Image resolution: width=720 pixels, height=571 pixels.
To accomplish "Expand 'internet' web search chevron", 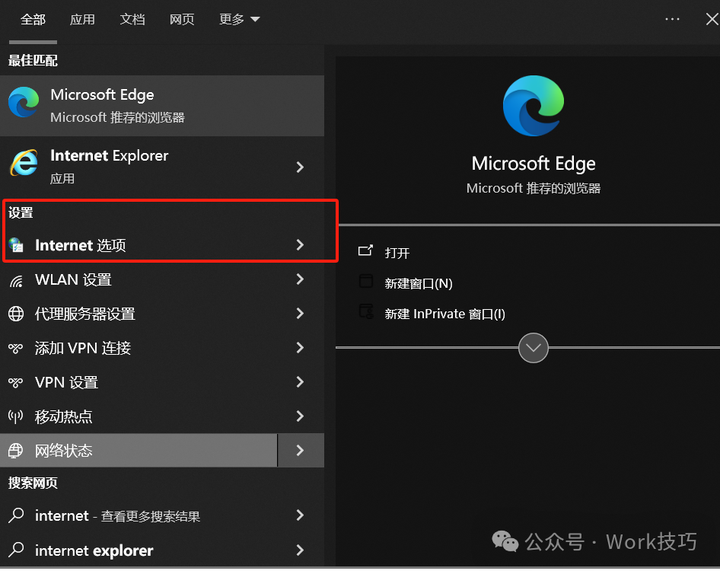I will [x=300, y=515].
